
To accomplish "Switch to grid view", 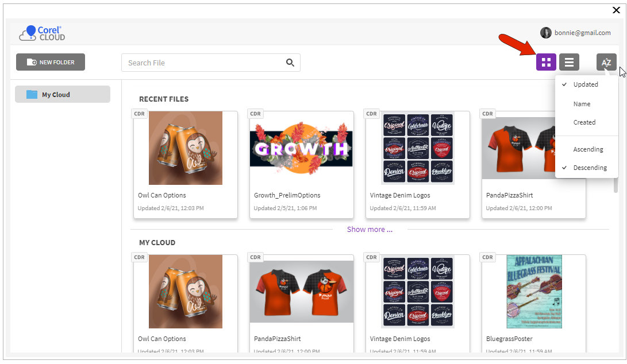I will click(x=546, y=62).
